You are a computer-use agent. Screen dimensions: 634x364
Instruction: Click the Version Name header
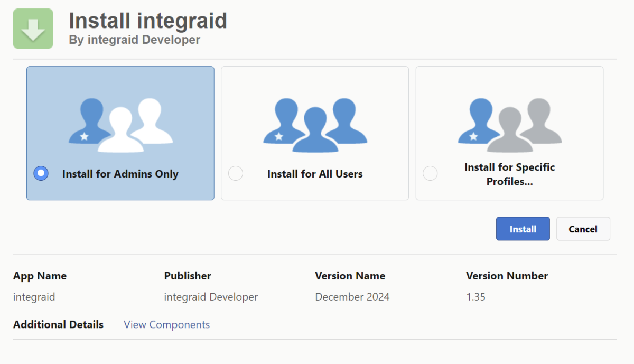click(350, 276)
